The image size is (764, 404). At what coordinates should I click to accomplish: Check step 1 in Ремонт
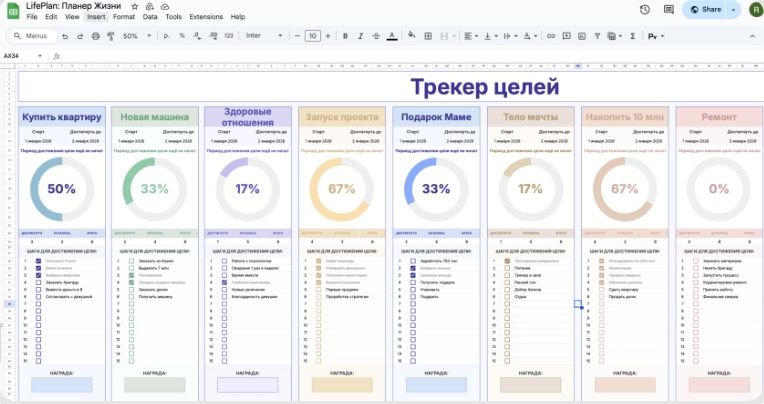[695, 261]
